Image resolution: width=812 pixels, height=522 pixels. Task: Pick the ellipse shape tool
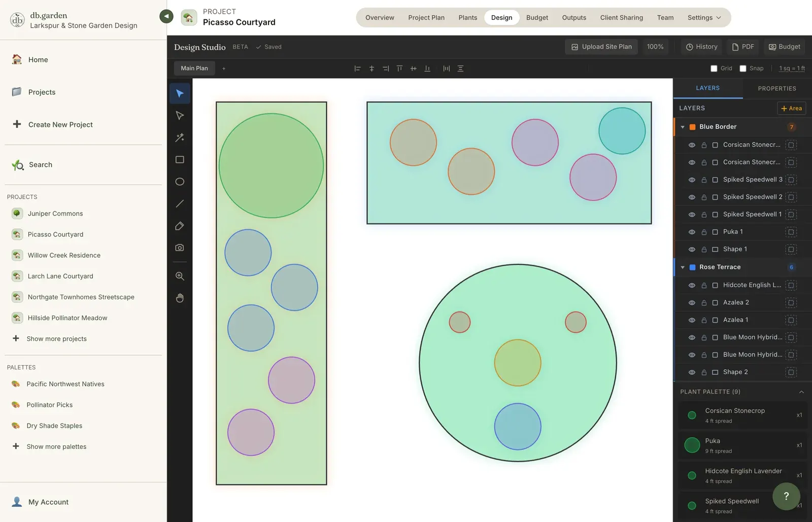tap(180, 182)
